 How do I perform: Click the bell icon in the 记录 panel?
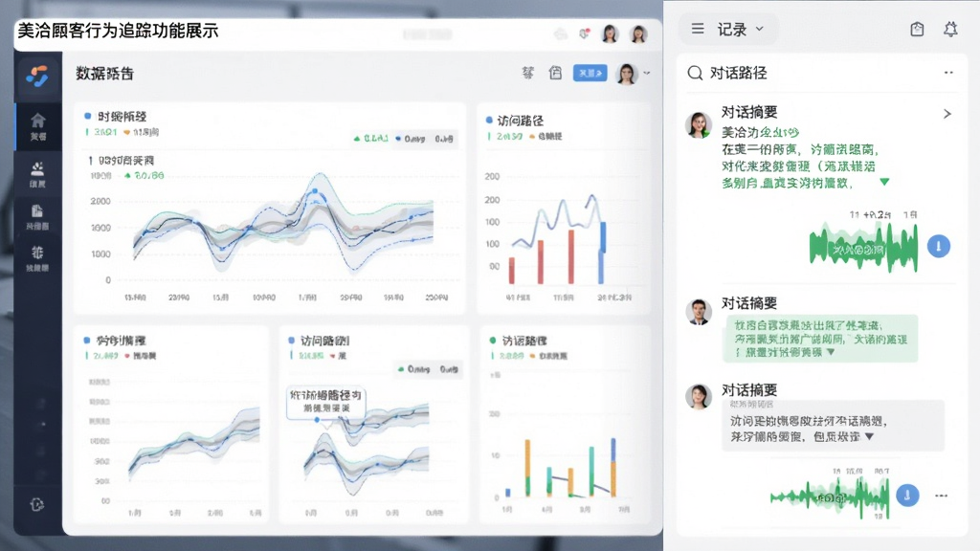(950, 30)
